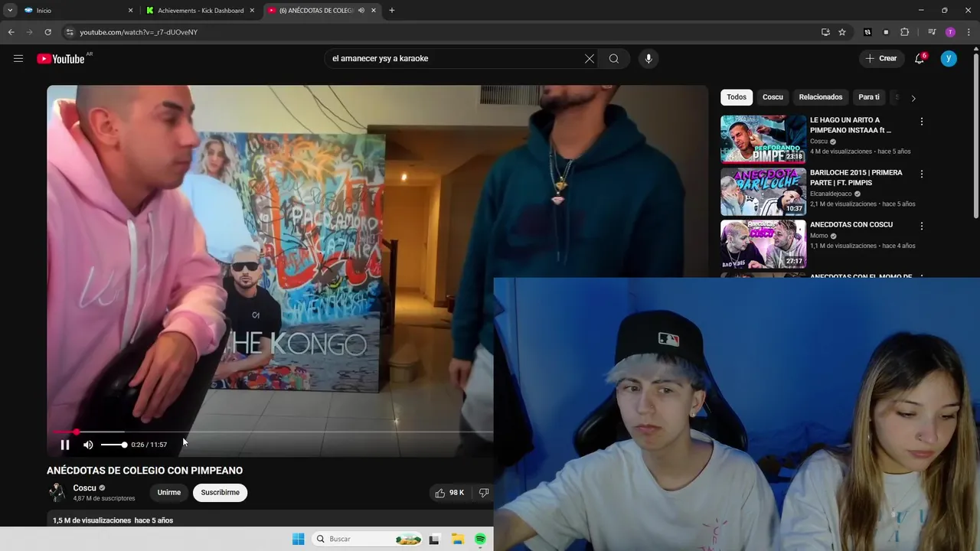Image resolution: width=980 pixels, height=551 pixels.
Task: Open ANECDOTAS CON COSCU thumbnail
Action: 763,244
